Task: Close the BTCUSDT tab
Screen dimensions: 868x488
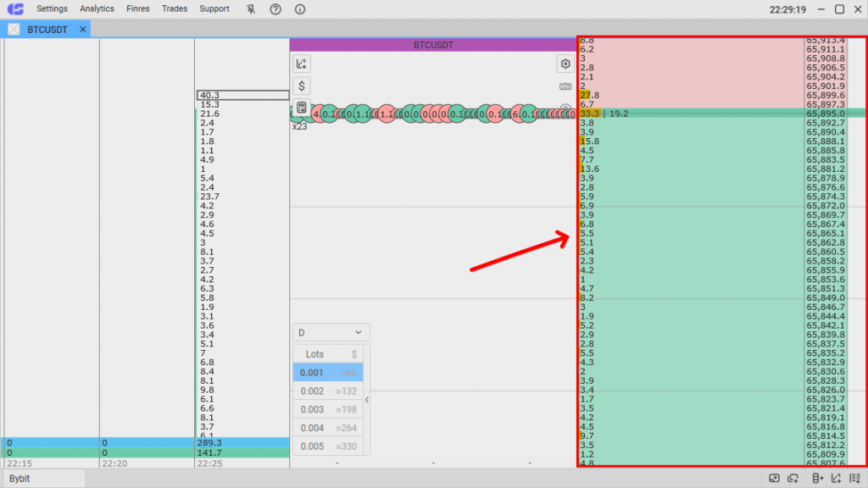Action: (x=83, y=29)
